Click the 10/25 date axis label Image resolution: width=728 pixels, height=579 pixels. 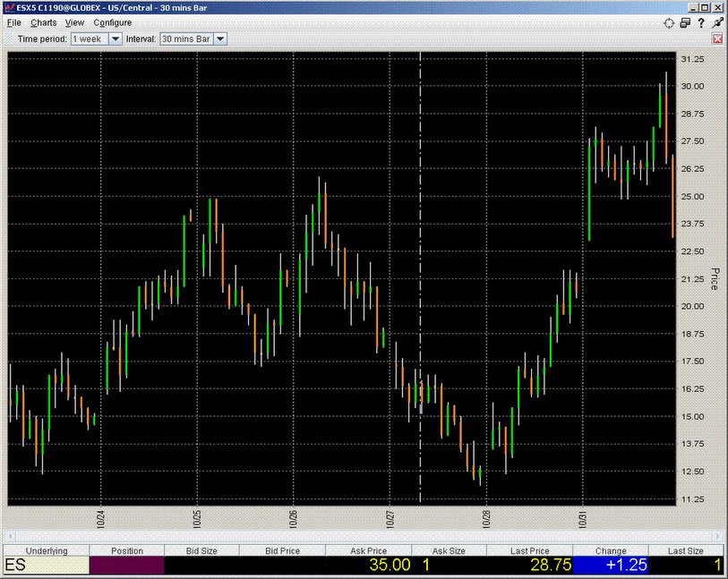click(x=197, y=519)
